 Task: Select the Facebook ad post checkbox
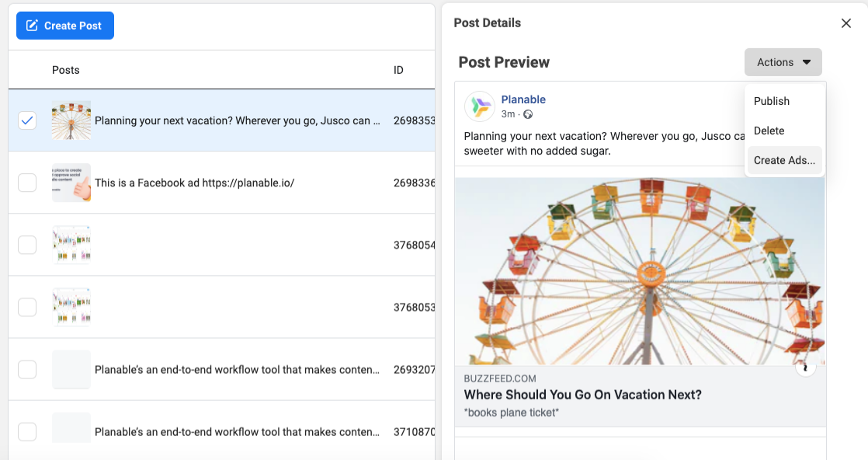point(27,183)
